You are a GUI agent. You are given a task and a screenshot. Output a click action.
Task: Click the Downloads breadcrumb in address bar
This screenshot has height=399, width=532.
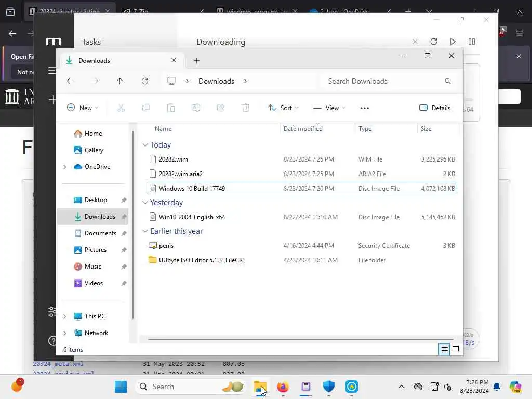tap(216, 81)
